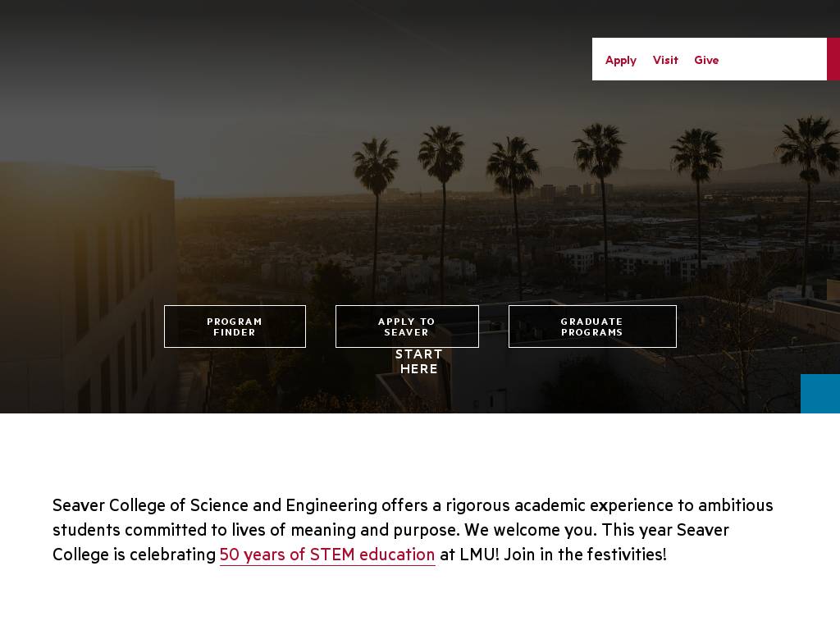Click empty white space in the Apply/Visit/Give bar

click(771, 59)
